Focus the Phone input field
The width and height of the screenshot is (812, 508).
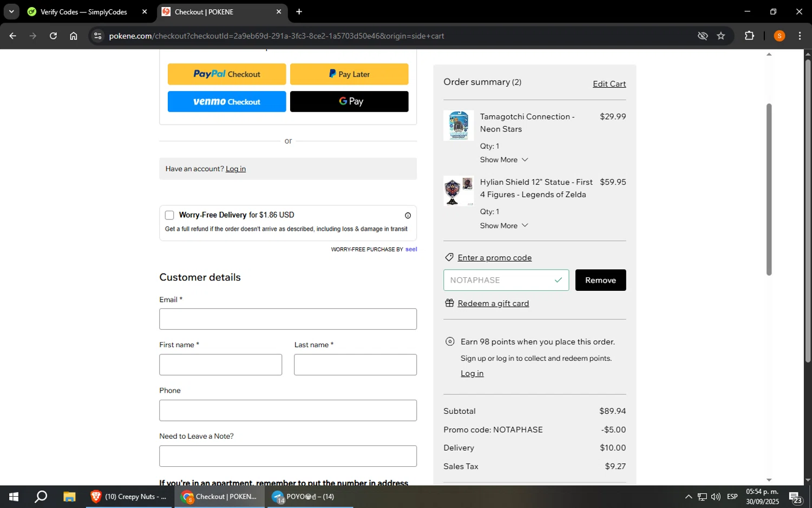tap(288, 411)
